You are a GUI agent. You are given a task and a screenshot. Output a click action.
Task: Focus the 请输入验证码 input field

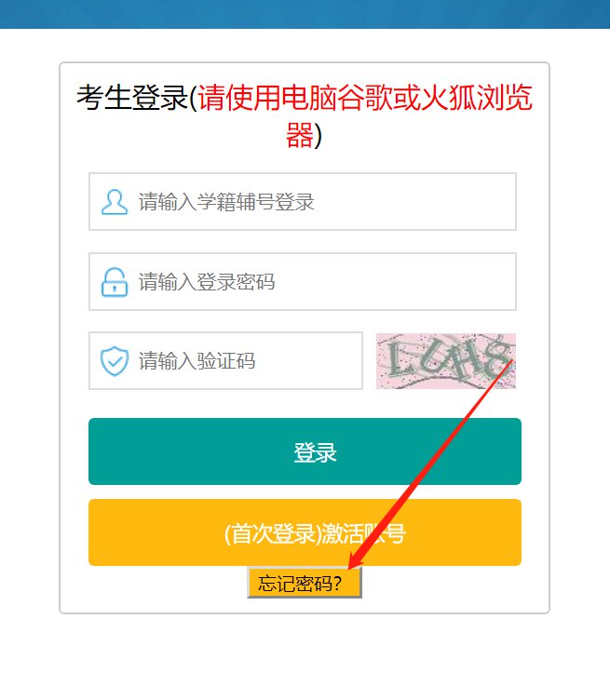coord(225,361)
